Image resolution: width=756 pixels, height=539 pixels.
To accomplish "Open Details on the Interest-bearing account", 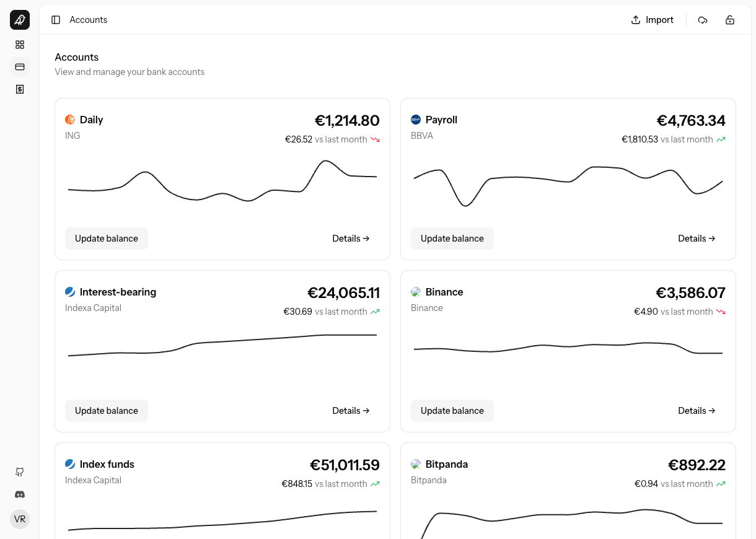I will (351, 410).
